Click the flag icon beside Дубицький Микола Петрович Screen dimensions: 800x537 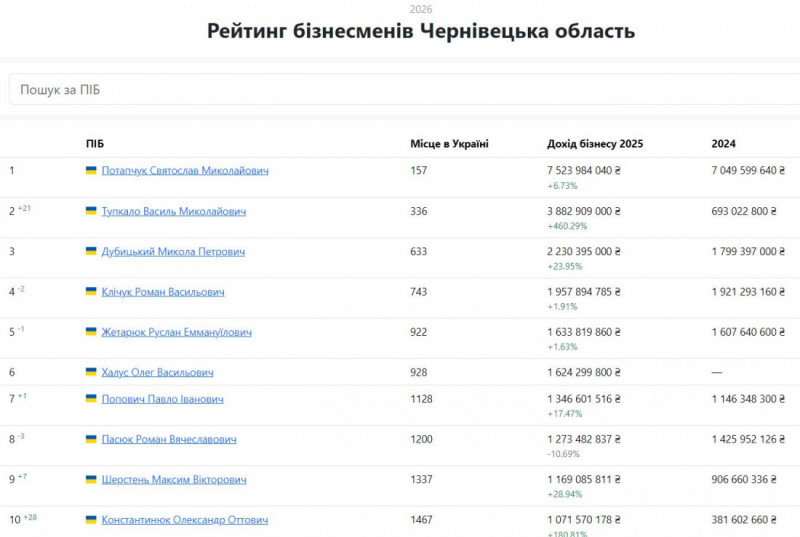tap(91, 252)
